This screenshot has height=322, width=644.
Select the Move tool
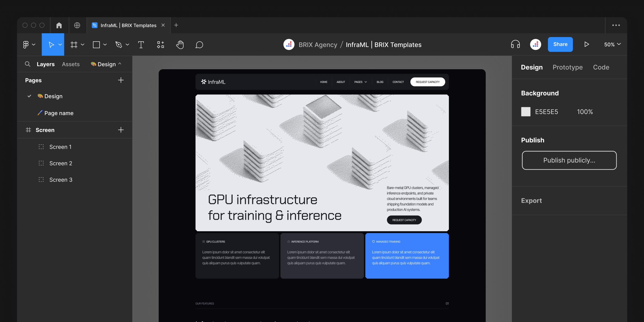click(x=51, y=45)
